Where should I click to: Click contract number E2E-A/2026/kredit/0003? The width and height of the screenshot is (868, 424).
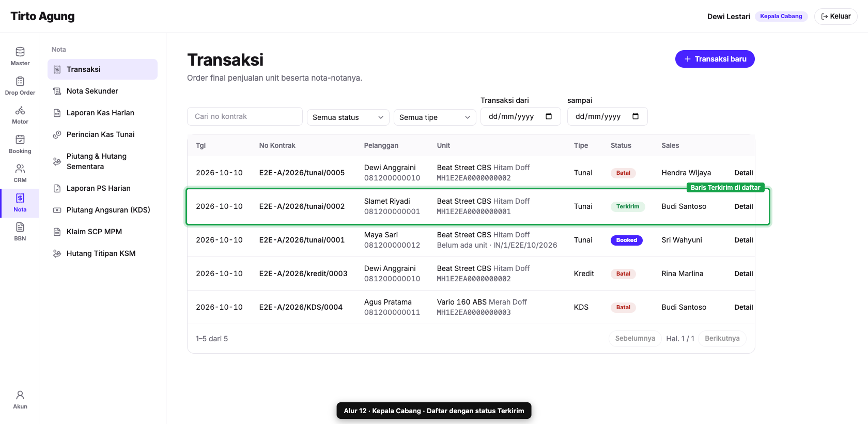[x=303, y=274]
